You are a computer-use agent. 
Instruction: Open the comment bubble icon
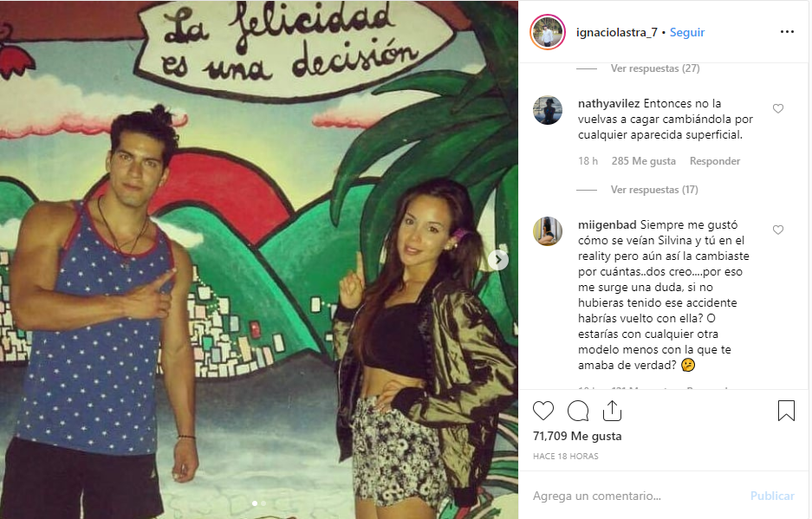[578, 411]
